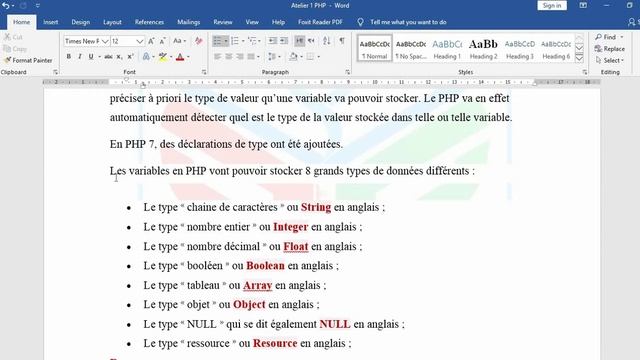This screenshot has height=360, width=640.
Task: Toggle bold formatting
Action: 69,57
